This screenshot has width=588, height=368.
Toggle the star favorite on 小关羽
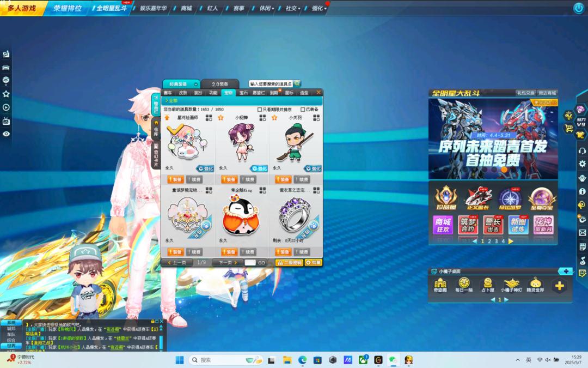274,118
